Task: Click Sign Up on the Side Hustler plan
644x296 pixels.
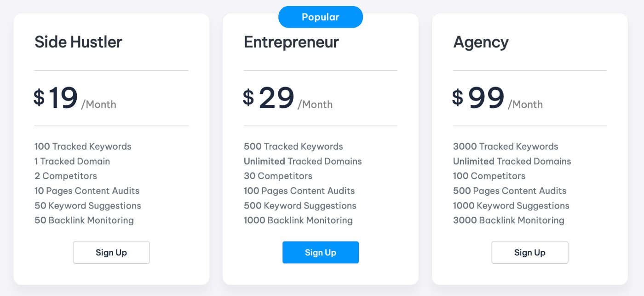Action: coord(111,252)
